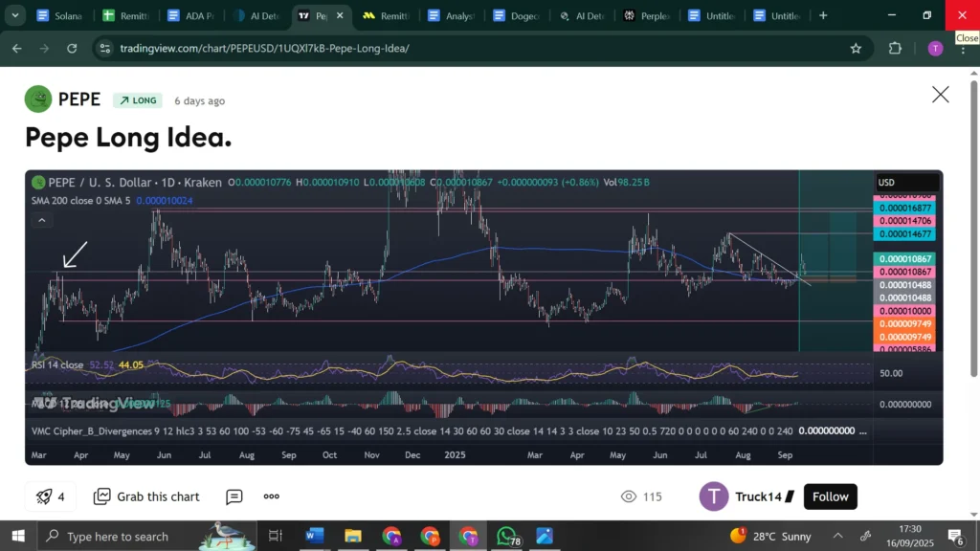Switch to the Analyst document tab
The width and height of the screenshot is (980, 551).
coord(452,15)
